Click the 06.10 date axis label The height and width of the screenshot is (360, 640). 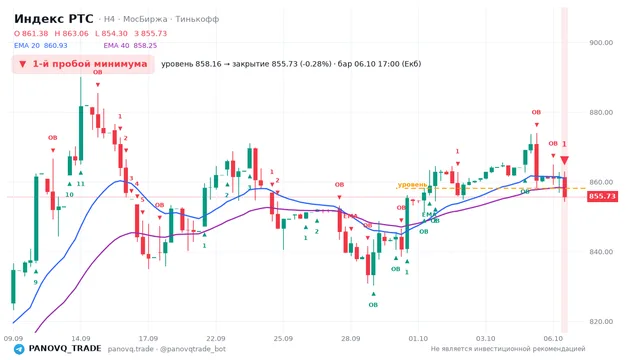(553, 338)
